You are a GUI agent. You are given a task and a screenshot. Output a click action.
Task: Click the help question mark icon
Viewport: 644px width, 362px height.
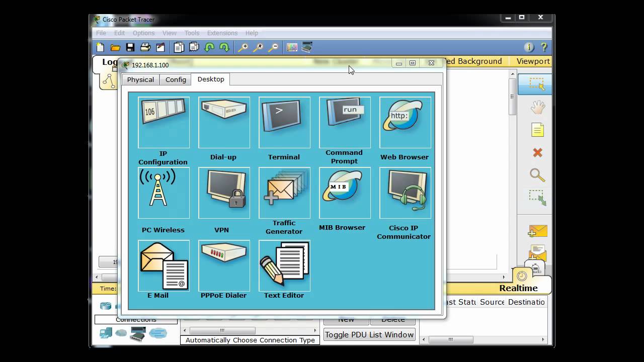[544, 47]
